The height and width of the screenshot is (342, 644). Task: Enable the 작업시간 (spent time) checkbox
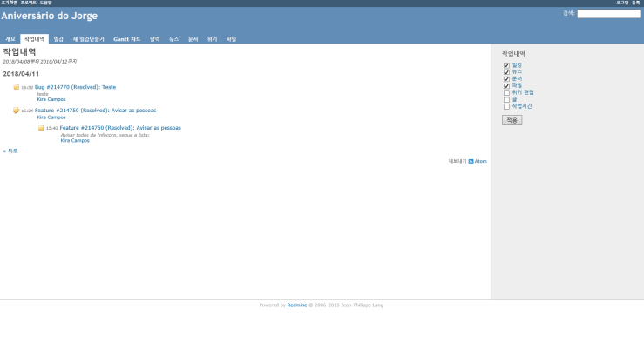pos(506,107)
